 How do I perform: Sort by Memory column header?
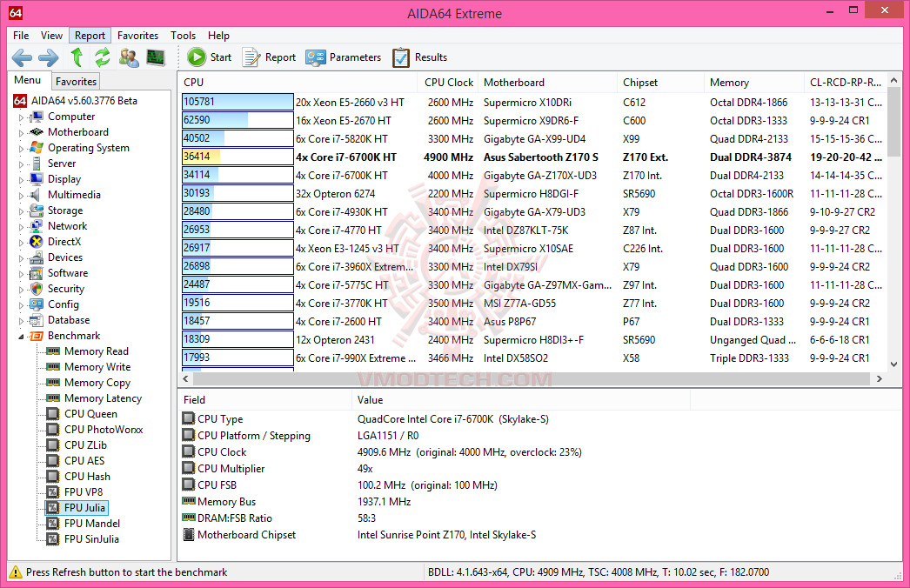(x=753, y=83)
